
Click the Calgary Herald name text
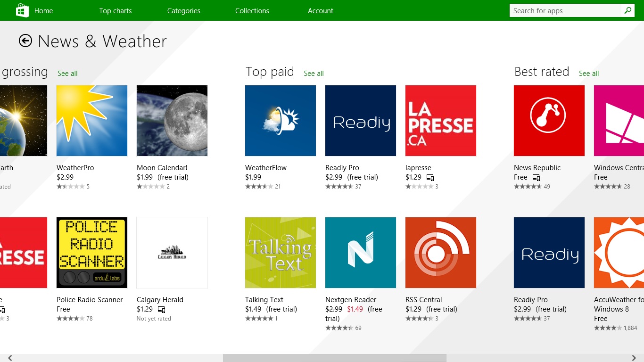[x=160, y=300]
